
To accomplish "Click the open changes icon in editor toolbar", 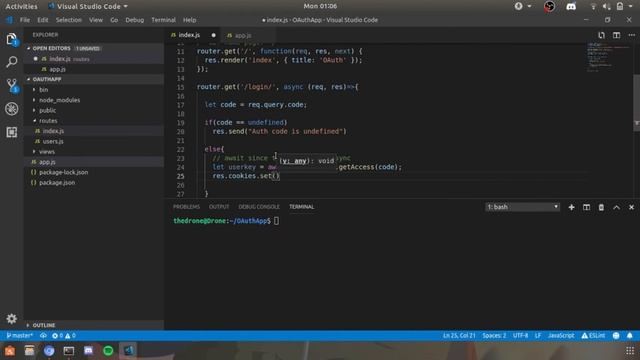I will pos(601,35).
